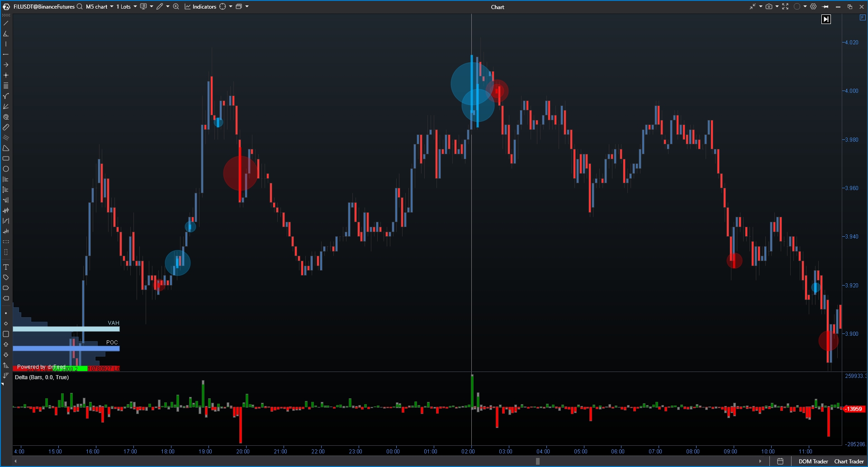Select the trend line drawing tool
This screenshot has height=467, width=868.
click(x=6, y=23)
